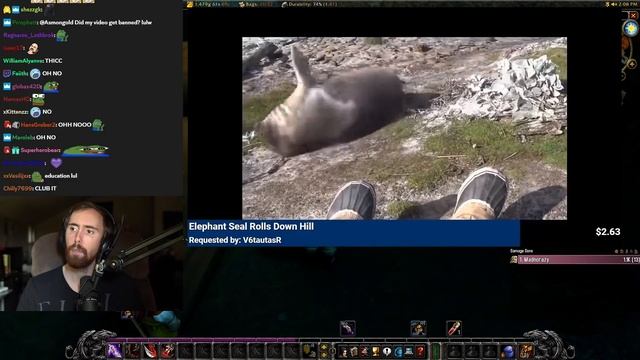Select the Madnorazy damage meter bar
Screen dimensions: 640x360
click(x=578, y=260)
